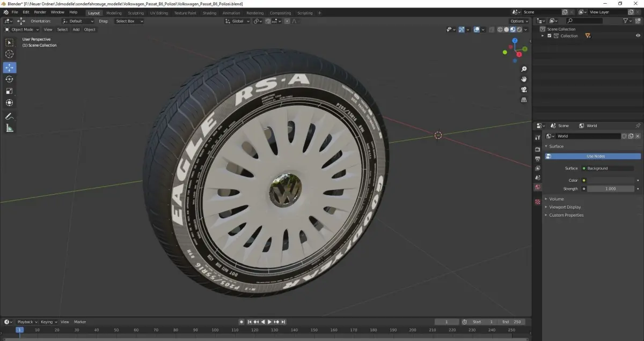644x341 pixels.
Task: Open the Object Mode dropdown
Action: [x=22, y=29]
